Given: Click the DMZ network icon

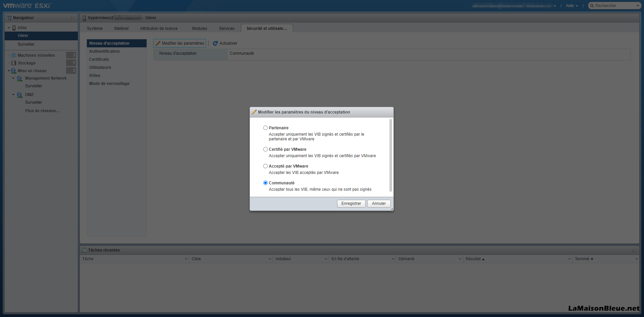Looking at the screenshot, I should point(20,95).
